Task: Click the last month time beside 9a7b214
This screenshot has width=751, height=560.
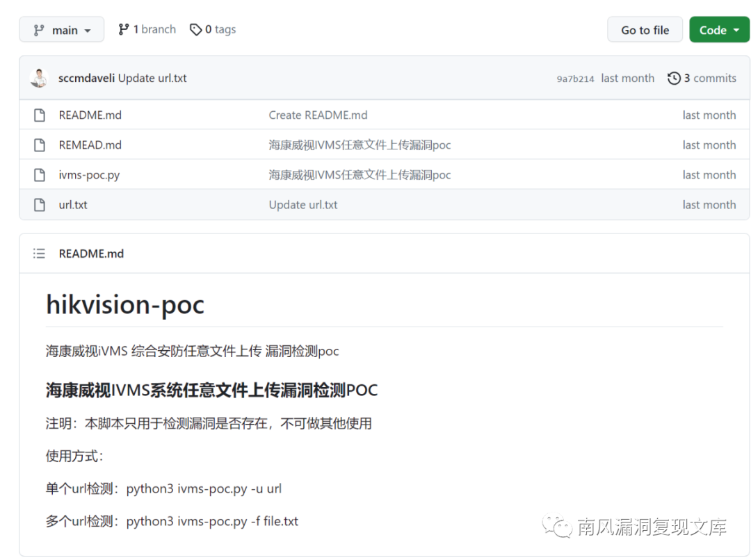Action: pyautogui.click(x=627, y=78)
